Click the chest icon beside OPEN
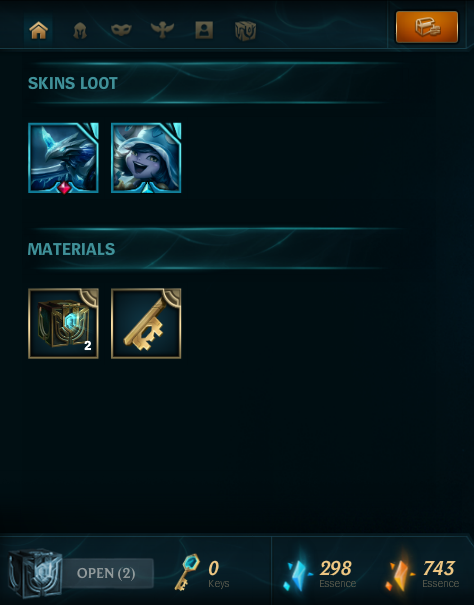474x605 pixels. (x=36, y=573)
